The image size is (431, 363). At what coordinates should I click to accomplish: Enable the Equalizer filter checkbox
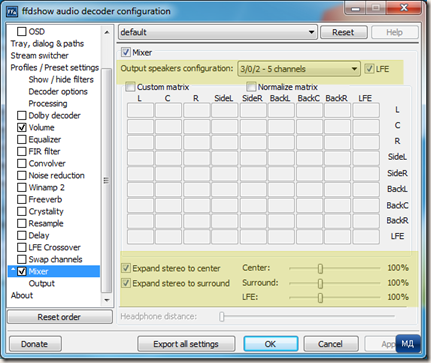click(22, 140)
